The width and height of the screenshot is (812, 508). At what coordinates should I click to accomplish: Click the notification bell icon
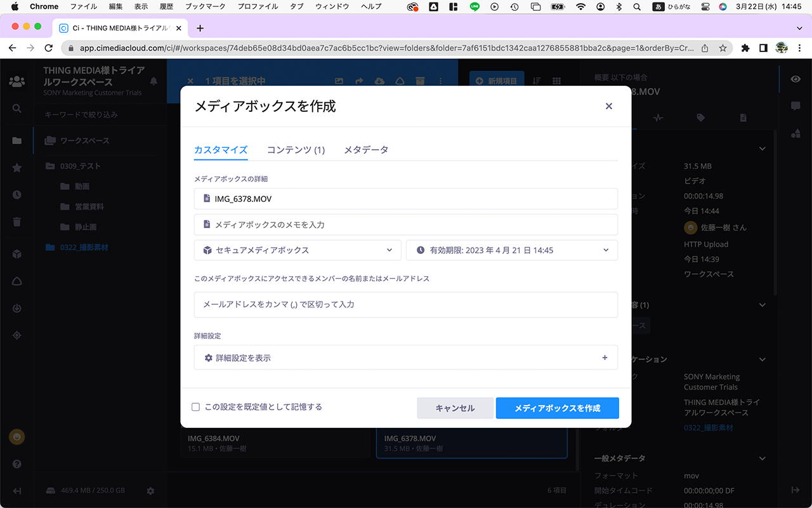[x=154, y=81]
